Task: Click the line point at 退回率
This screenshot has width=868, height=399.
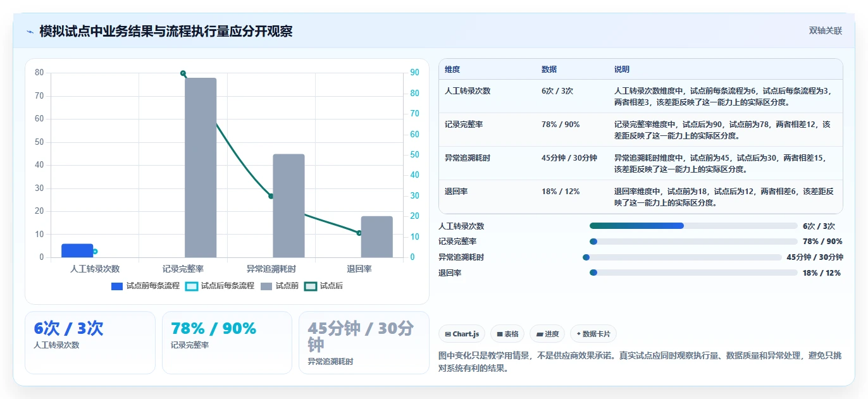Action: [359, 233]
